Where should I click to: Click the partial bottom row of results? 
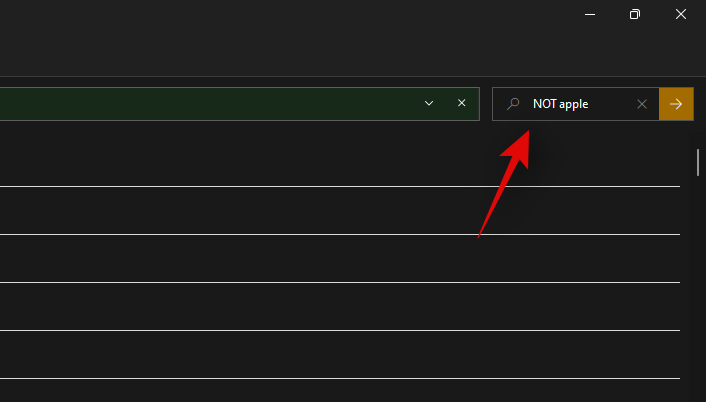tap(300, 391)
